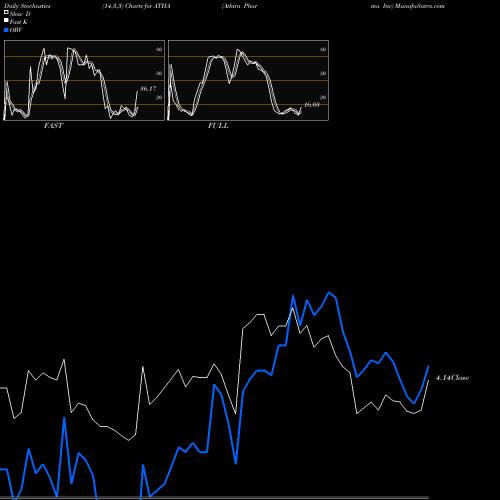Open the FULL stochastic chart thumbnail
The image size is (500, 500).
tap(248, 80)
